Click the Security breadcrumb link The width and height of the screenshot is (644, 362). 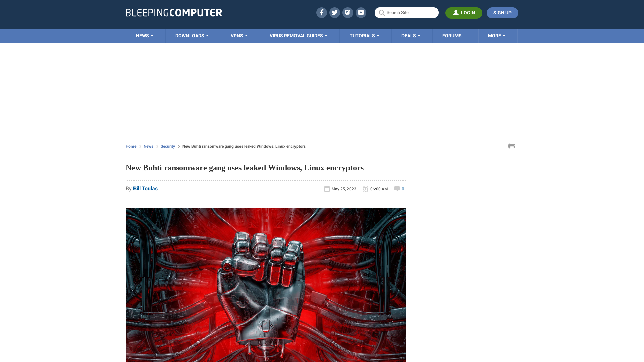point(168,146)
